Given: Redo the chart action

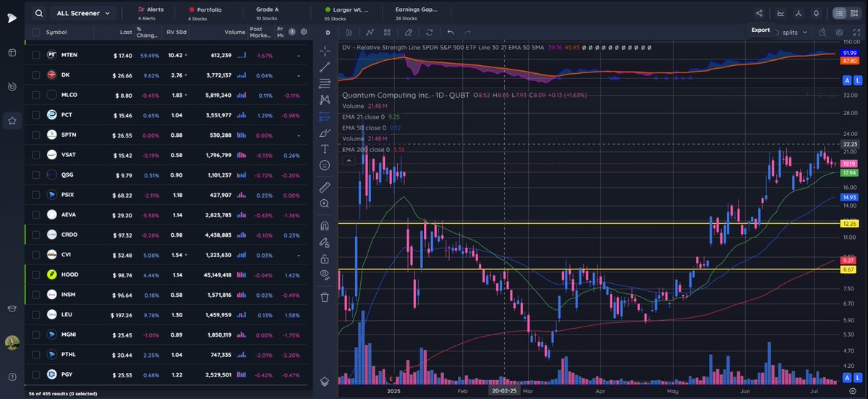Looking at the screenshot, I should click(x=467, y=32).
